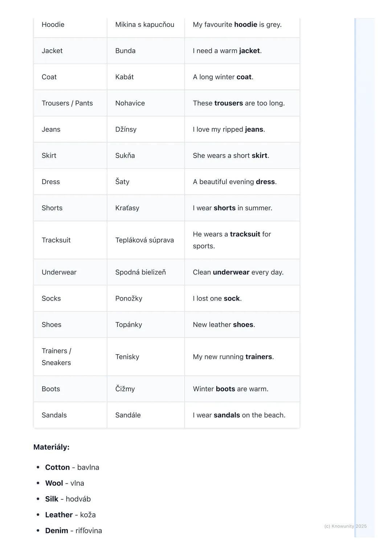Click the "Shorts" vocabulary cell
The image size is (392, 555).
click(52, 208)
